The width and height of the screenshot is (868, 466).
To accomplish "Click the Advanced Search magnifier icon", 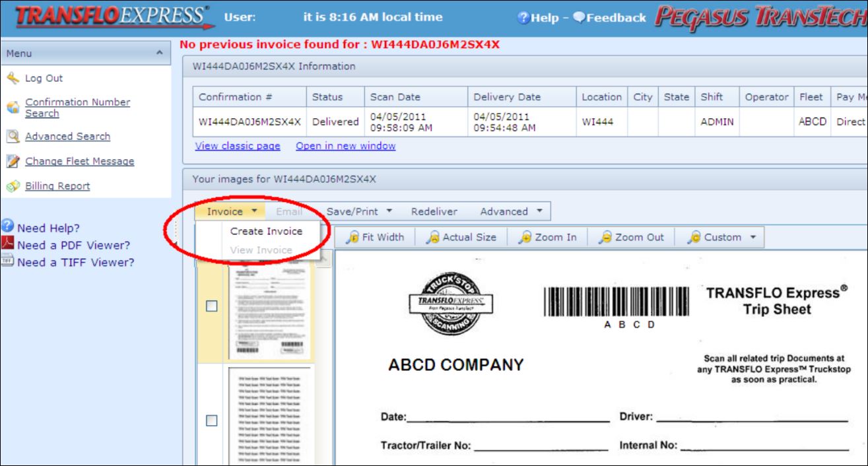I will [11, 137].
